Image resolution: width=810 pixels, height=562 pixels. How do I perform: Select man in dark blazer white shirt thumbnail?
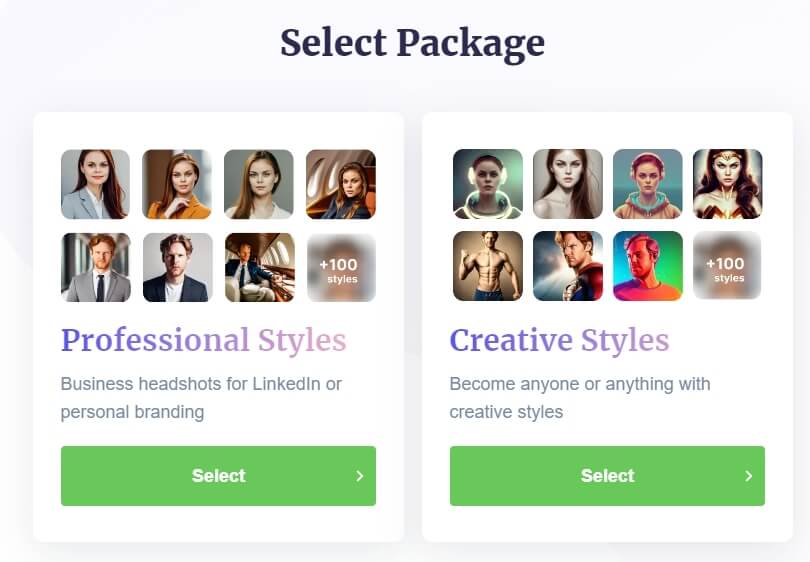coord(178,267)
